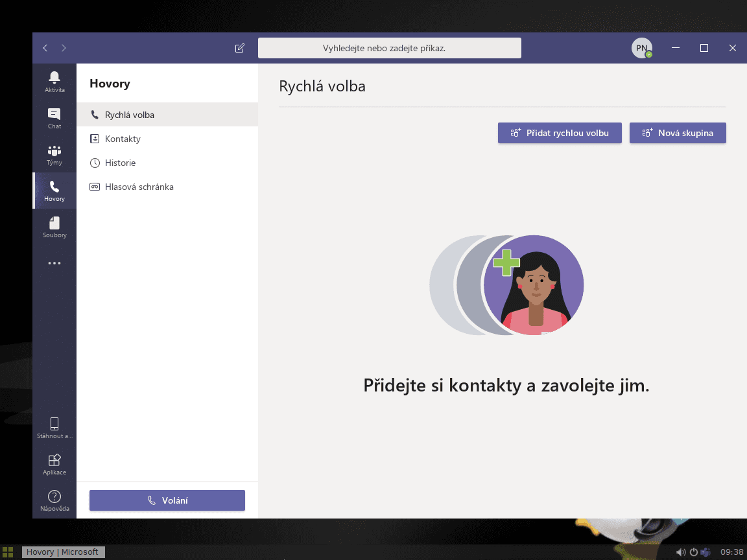Image resolution: width=747 pixels, height=560 pixels.
Task: Open Nápověda from the sidebar
Action: point(54,499)
